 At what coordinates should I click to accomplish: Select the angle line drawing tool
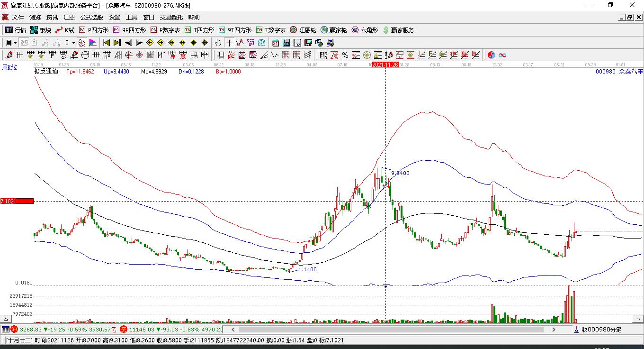265,55
